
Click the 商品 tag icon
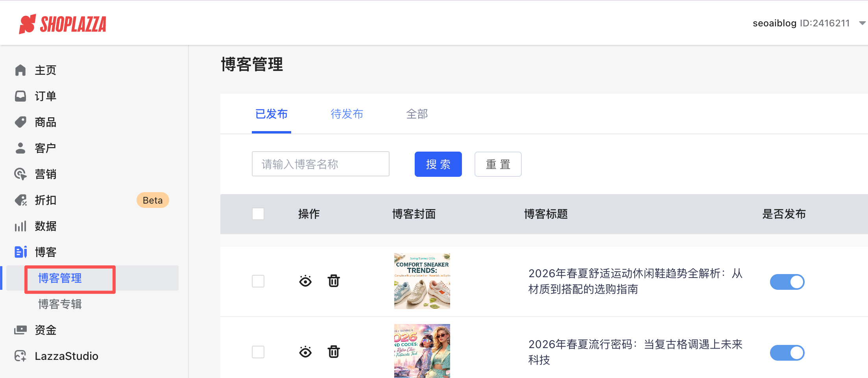tap(20, 122)
